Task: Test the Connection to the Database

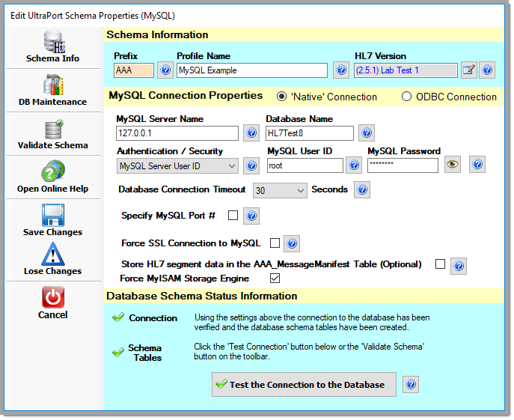Action: point(304,384)
